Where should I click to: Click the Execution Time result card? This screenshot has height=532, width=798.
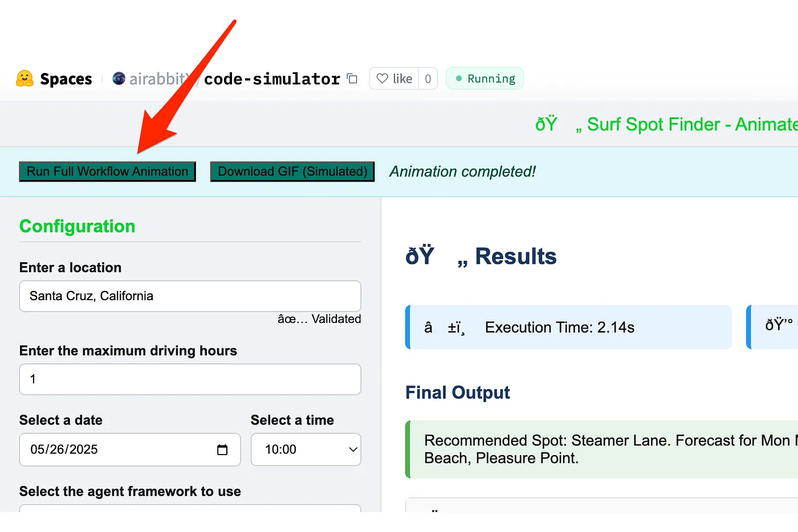[x=568, y=327]
